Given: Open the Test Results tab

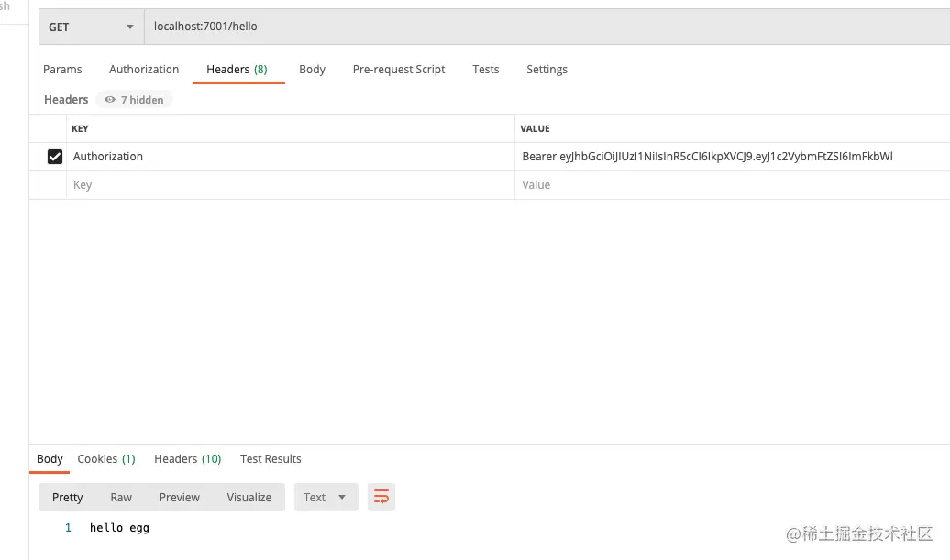Looking at the screenshot, I should [x=271, y=459].
